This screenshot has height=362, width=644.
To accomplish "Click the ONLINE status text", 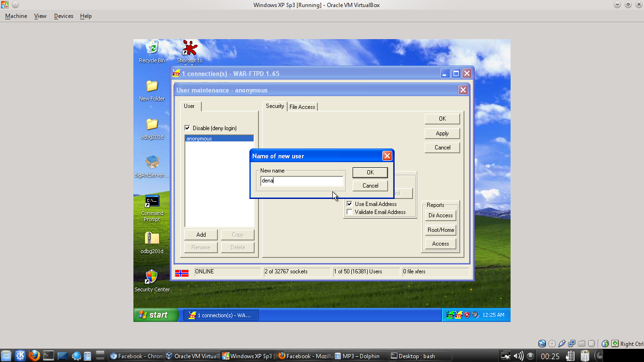I will point(205,272).
